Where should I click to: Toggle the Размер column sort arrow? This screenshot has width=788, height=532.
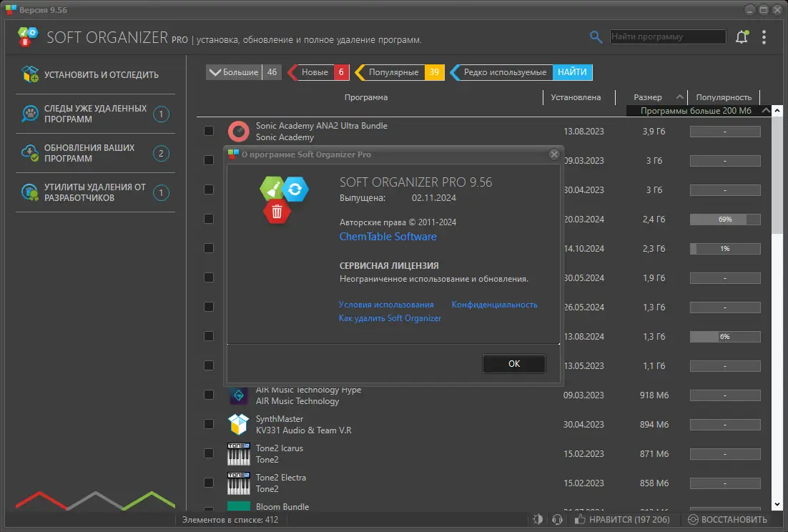point(680,97)
